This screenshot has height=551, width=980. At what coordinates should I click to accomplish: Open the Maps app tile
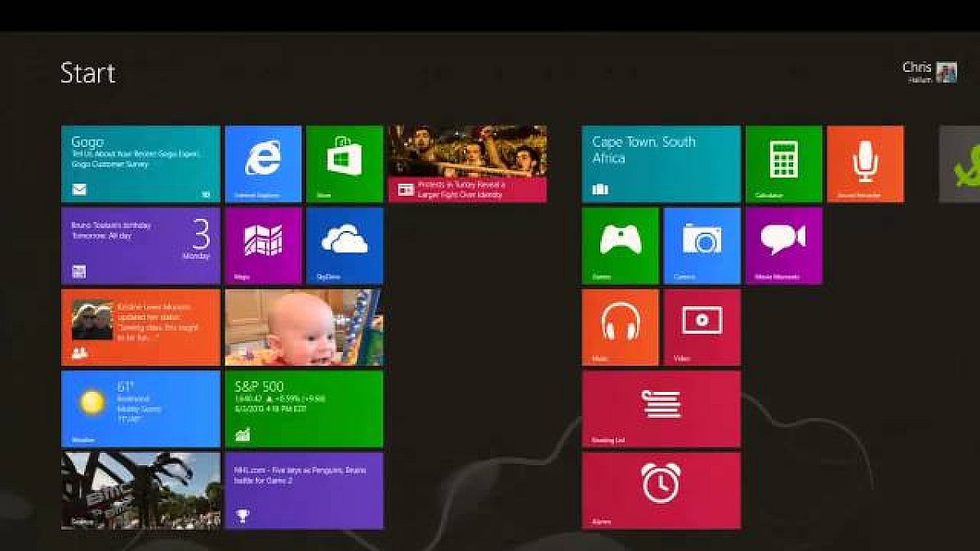tap(263, 245)
